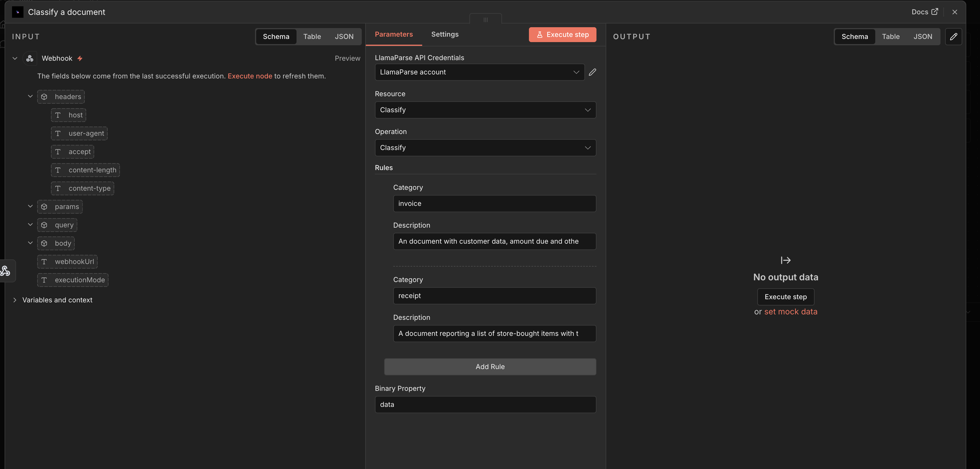This screenshot has height=469, width=980.
Task: Click the text type icon for host
Action: coord(58,115)
